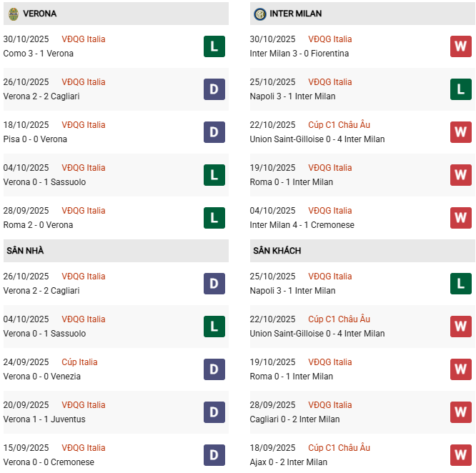Open the VĐQG Italia link dated 28/09/2025 under Inter Milan
This screenshot has height=473, width=476.
pyautogui.click(x=329, y=405)
